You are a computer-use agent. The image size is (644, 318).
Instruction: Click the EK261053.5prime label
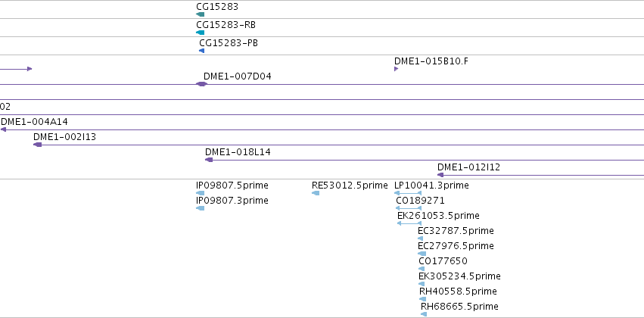click(438, 216)
